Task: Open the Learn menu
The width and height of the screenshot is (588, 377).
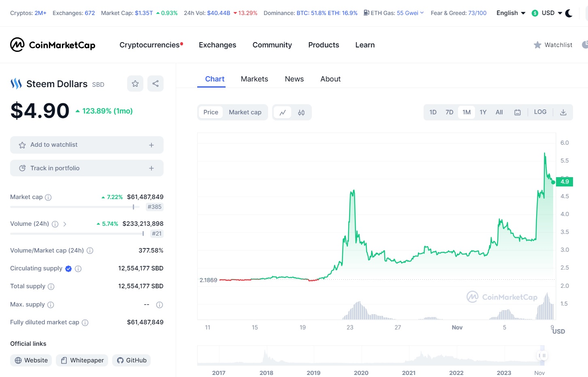Action: click(x=365, y=45)
